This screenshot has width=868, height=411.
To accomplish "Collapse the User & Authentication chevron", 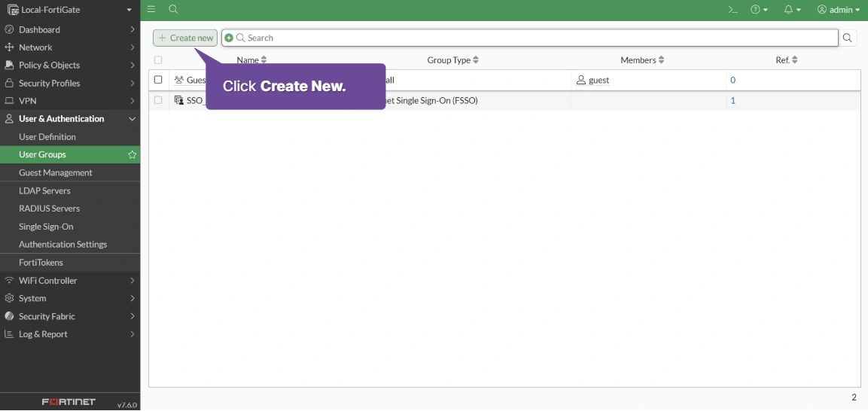I will (x=132, y=118).
